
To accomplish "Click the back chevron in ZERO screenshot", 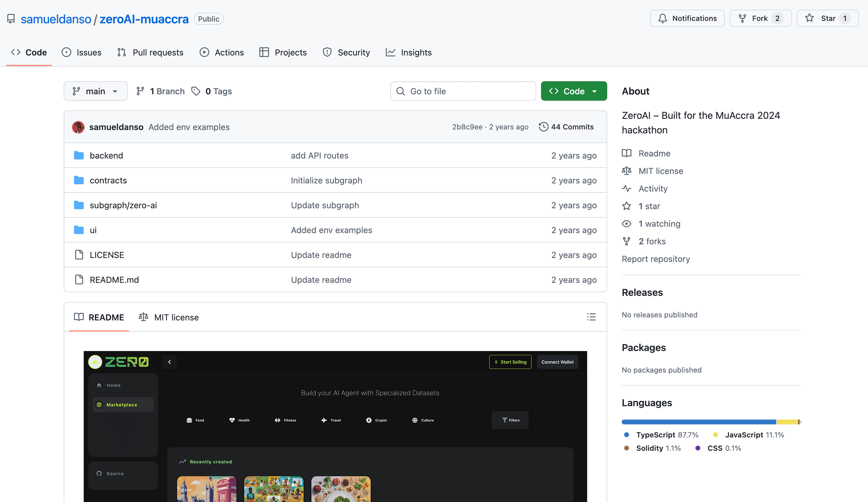I will pyautogui.click(x=170, y=362).
